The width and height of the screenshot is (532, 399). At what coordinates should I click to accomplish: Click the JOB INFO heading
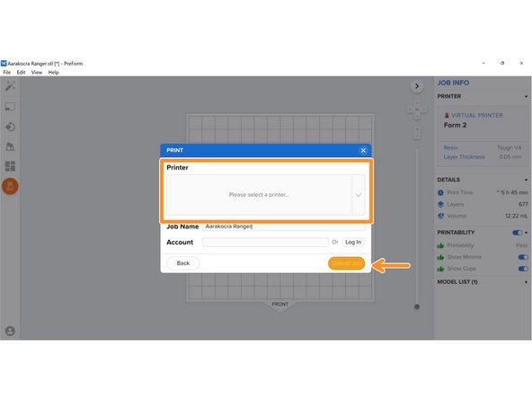point(453,83)
